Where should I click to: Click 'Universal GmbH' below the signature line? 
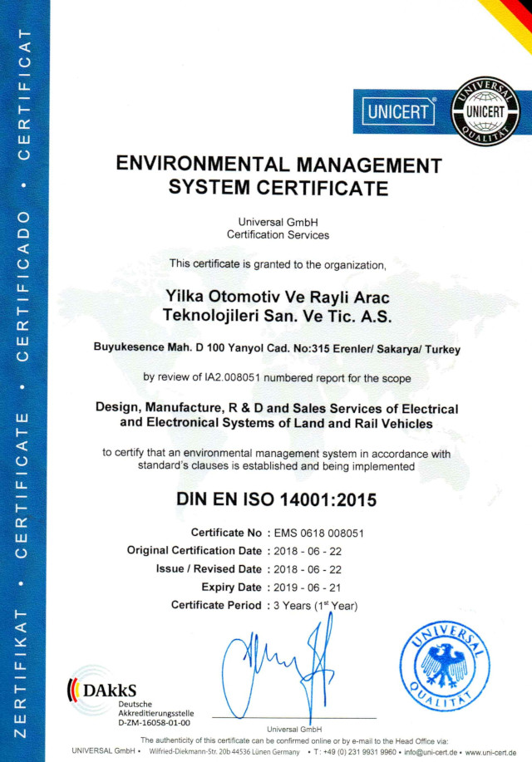coord(294,729)
